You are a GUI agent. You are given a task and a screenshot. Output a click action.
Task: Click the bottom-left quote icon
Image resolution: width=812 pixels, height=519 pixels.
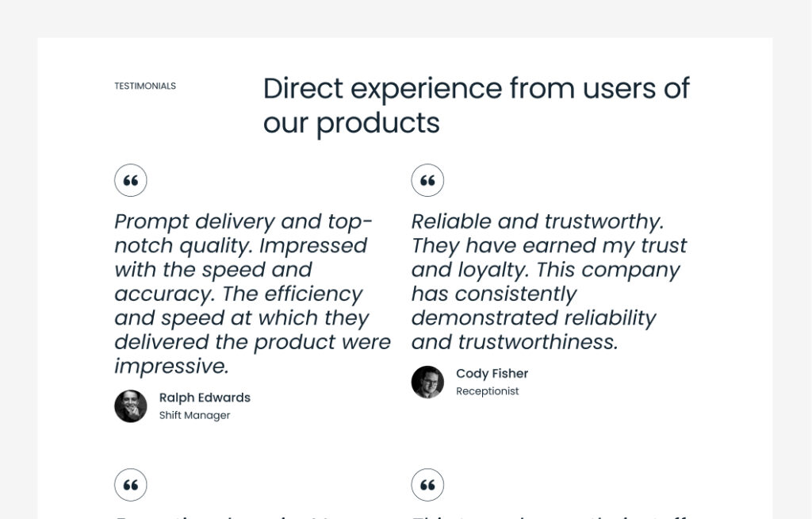(x=131, y=485)
